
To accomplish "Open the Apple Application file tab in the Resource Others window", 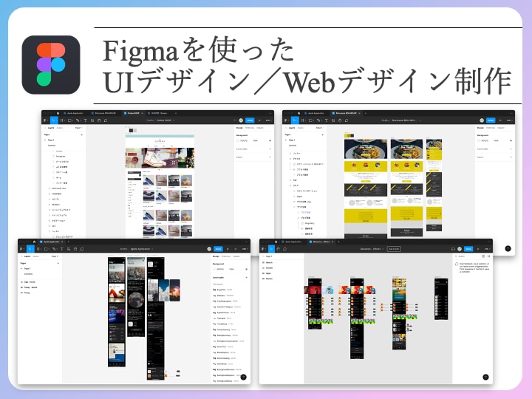I will (293, 242).
